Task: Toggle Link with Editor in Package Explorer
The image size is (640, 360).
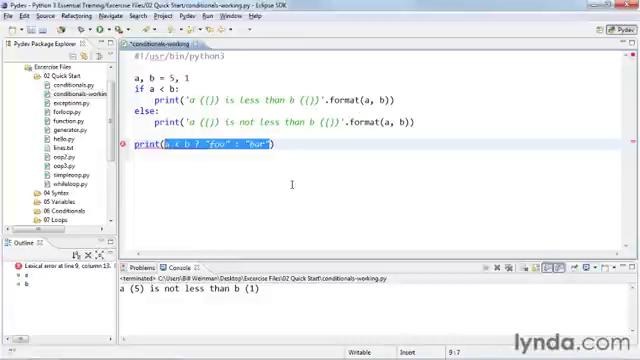Action: tap(84, 56)
